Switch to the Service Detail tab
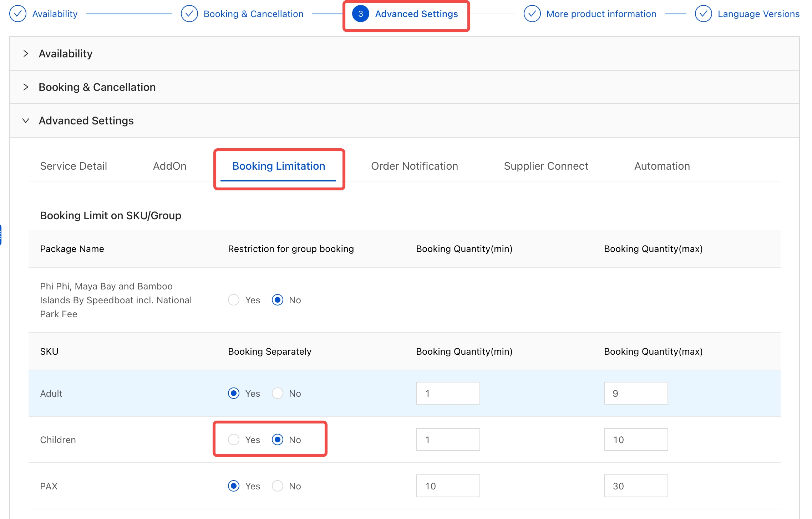The image size is (812, 519). [73, 166]
